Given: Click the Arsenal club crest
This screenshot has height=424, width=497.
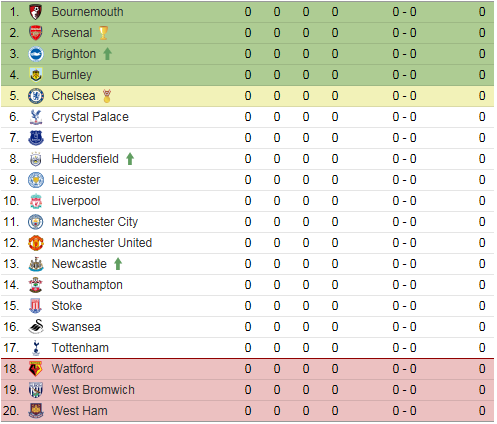Looking at the screenshot, I should [36, 33].
